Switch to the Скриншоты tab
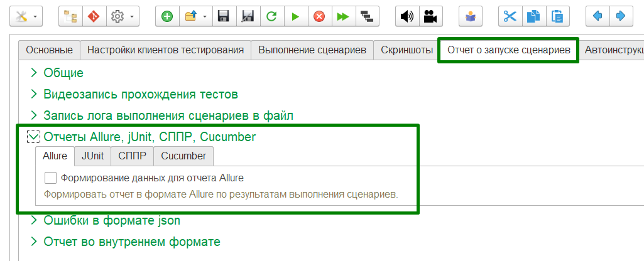Screen dimensions: 644x261 coord(407,50)
